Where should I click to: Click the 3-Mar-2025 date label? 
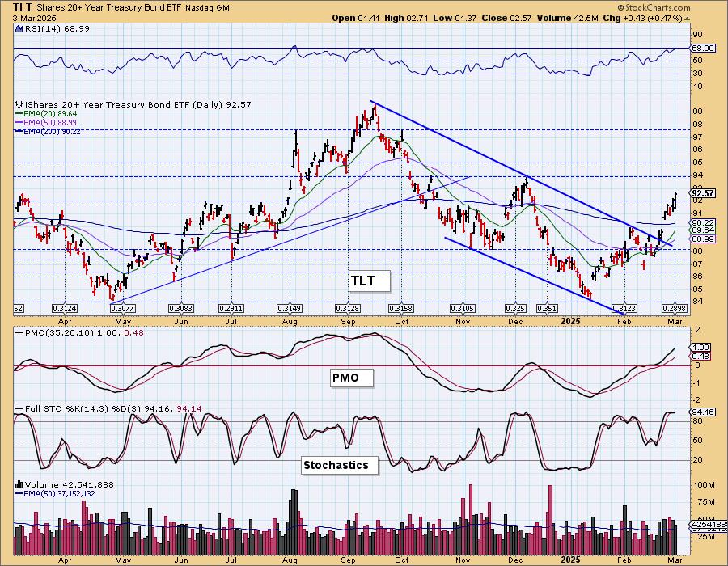tap(36, 18)
